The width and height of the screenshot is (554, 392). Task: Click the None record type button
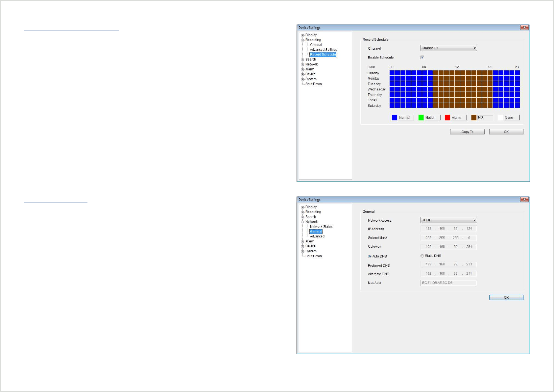512,118
